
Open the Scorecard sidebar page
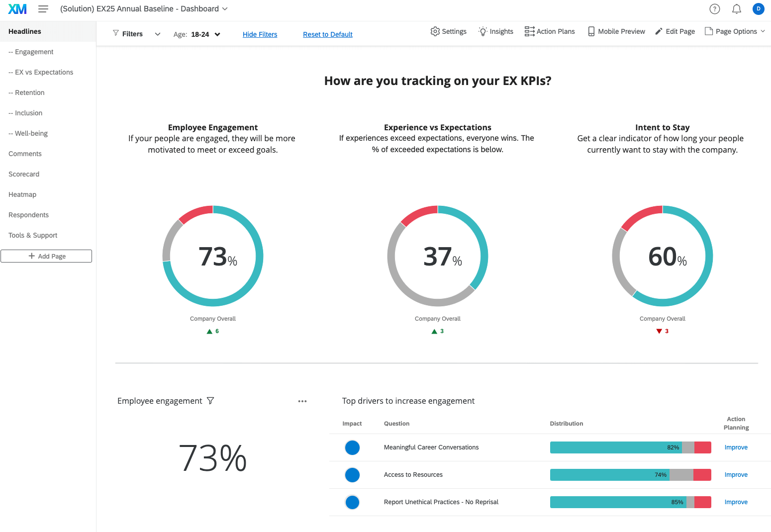pyautogui.click(x=24, y=174)
